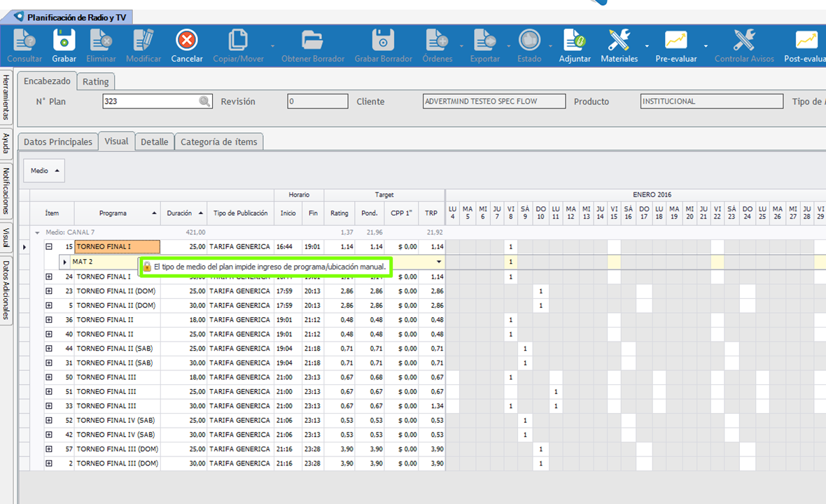Open dropdown arrow next to Materiales
Image resolution: width=826 pixels, height=504 pixels.
click(646, 46)
